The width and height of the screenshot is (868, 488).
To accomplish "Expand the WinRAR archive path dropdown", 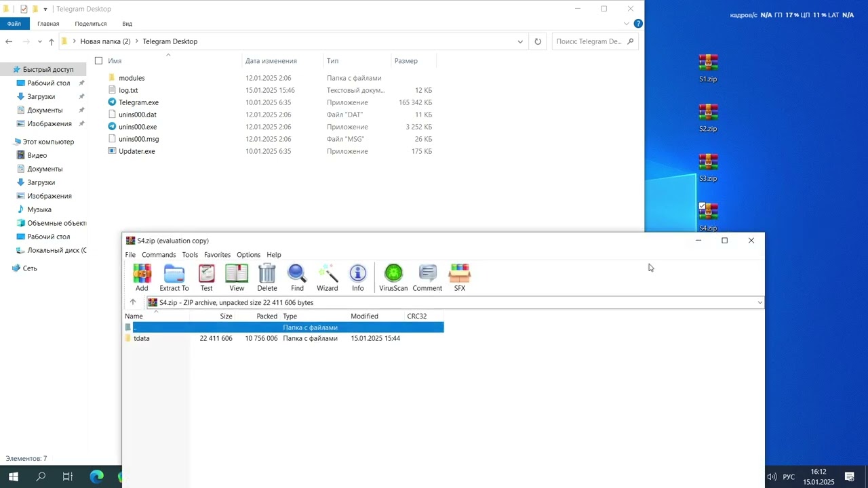I will (x=759, y=302).
